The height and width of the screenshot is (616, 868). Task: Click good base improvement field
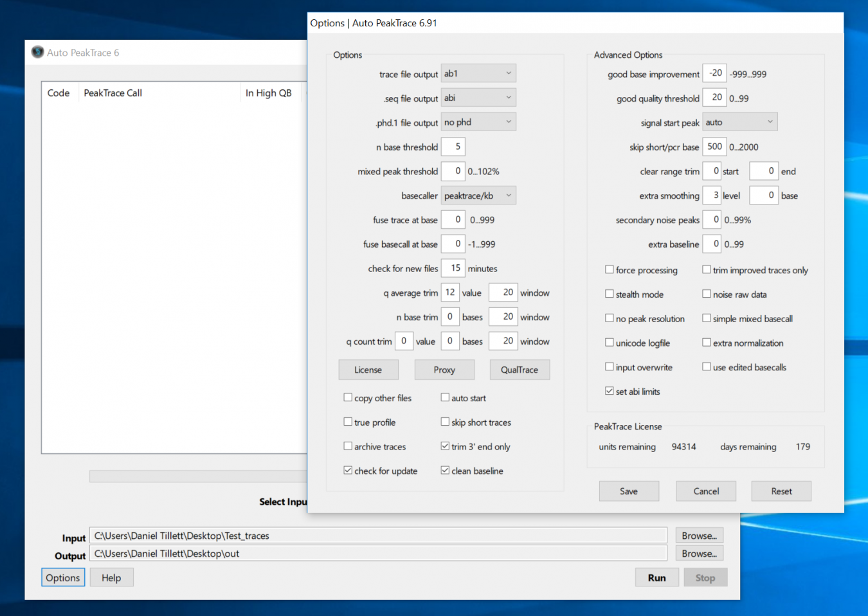tap(714, 73)
